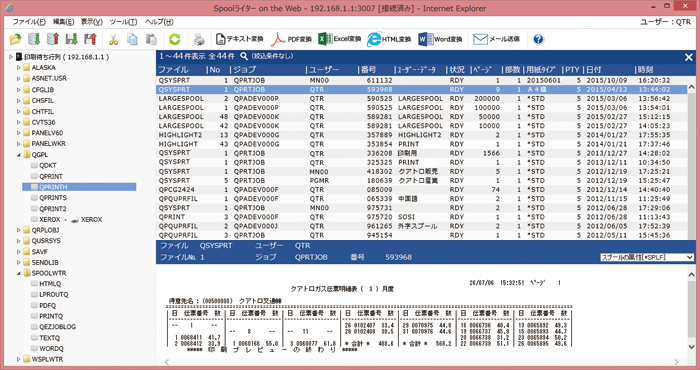Click the paste clipboard icon
700x370 pixels.
coord(151,39)
